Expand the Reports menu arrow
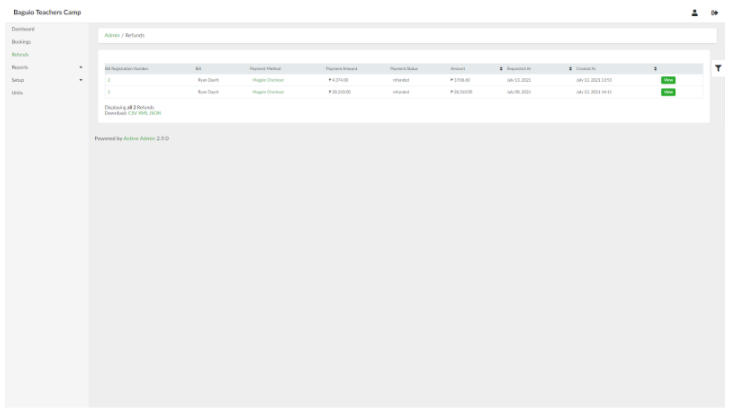Image resolution: width=743 pixels, height=418 pixels. 81,67
